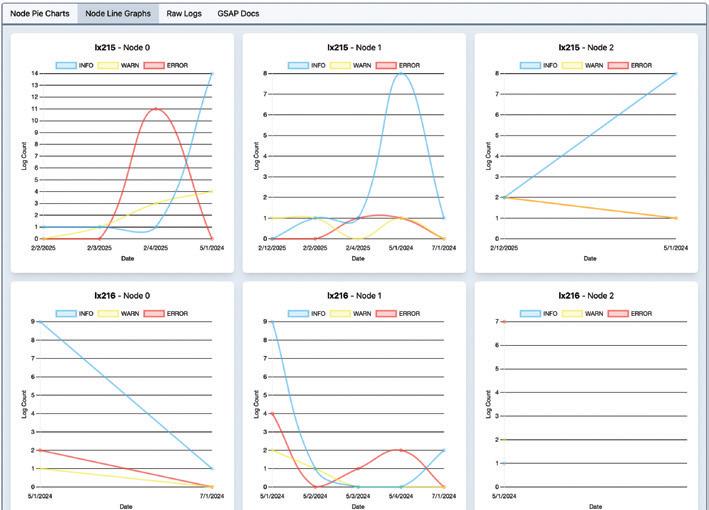The width and height of the screenshot is (709, 510).
Task: Toggle INFO legend in lx216 Node 2 chart
Action: point(539,314)
